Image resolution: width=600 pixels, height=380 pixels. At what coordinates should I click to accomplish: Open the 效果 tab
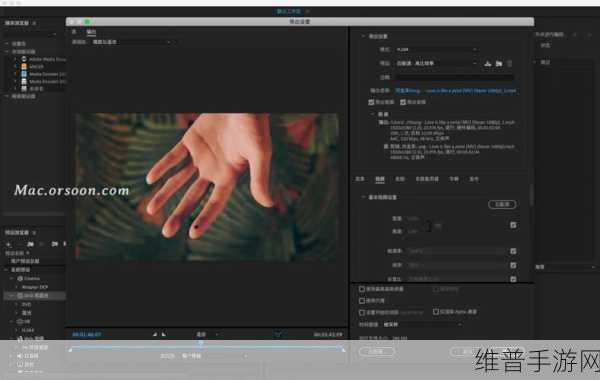[x=360, y=179]
